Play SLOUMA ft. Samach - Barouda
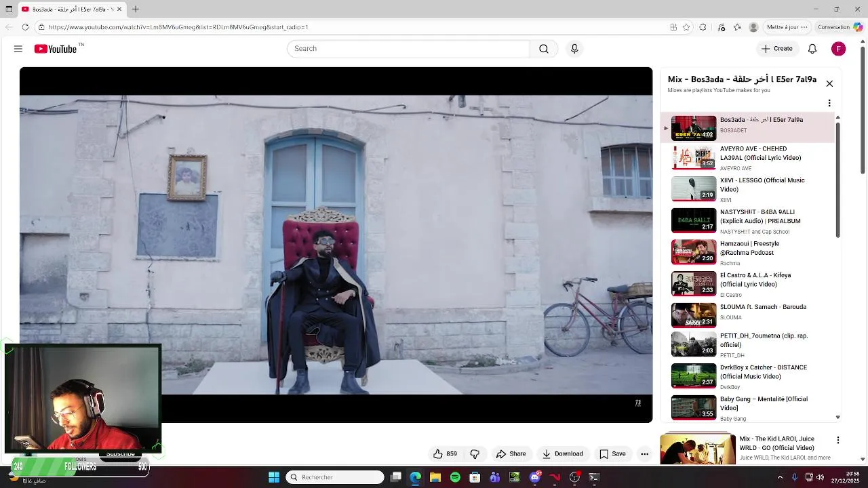The height and width of the screenshot is (488, 868). coord(748,316)
